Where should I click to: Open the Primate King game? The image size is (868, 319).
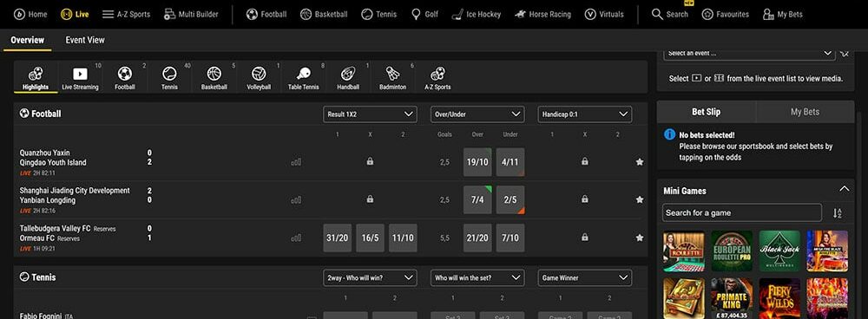coord(732,298)
